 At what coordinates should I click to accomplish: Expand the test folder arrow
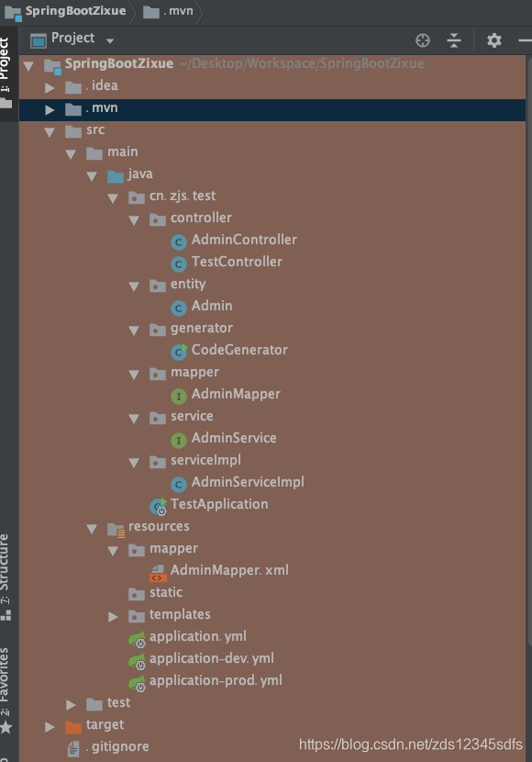point(71,705)
